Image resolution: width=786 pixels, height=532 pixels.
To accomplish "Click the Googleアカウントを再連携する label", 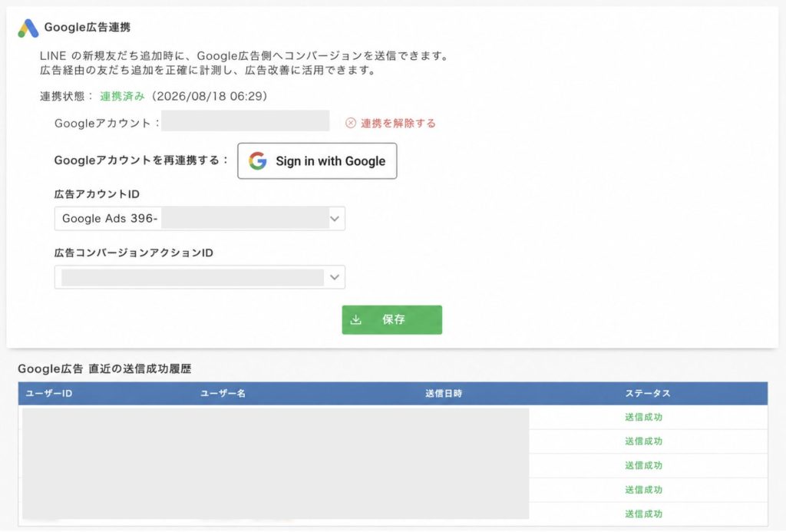I will point(141,160).
